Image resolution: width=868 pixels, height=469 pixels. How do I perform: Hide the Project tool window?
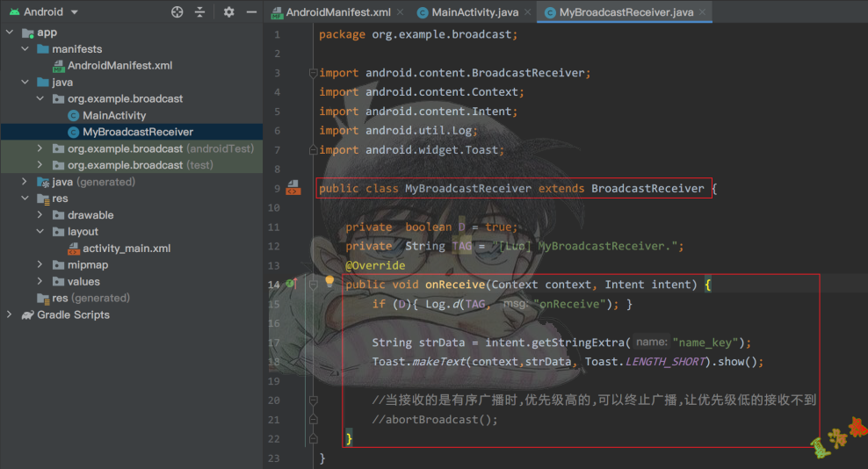pyautogui.click(x=251, y=12)
